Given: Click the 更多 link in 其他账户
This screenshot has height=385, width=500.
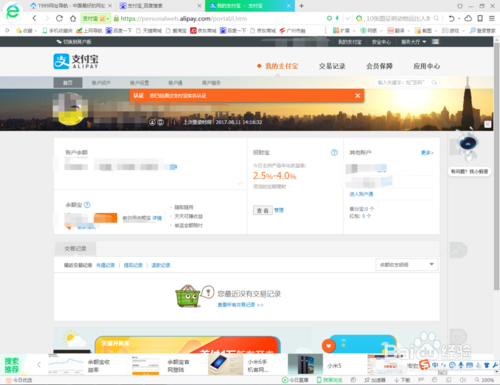Looking at the screenshot, I should pos(427,152).
